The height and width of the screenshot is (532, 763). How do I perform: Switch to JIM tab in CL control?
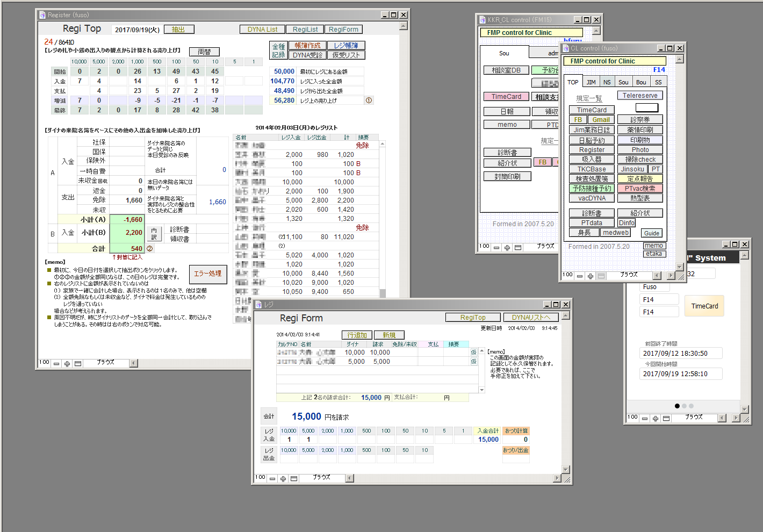point(591,82)
